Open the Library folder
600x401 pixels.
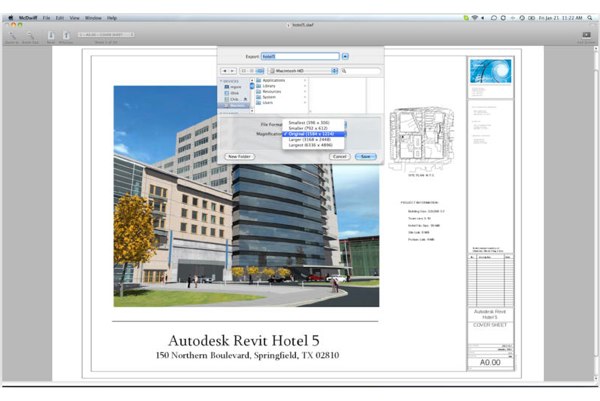[x=269, y=86]
